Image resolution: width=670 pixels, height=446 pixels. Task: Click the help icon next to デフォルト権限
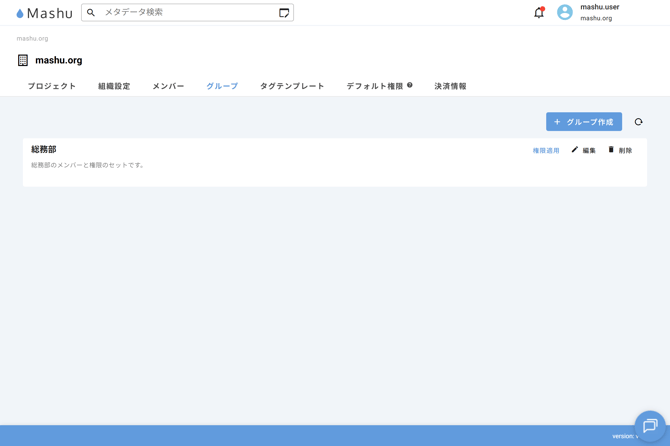tap(410, 85)
